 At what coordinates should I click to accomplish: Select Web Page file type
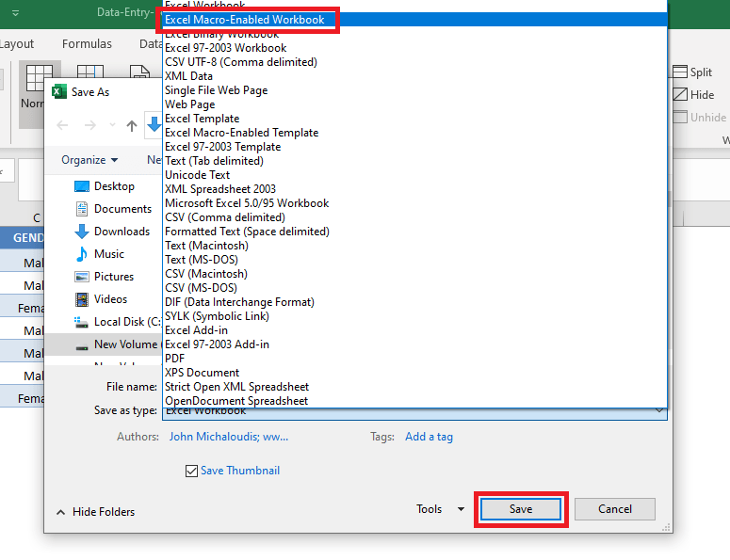(414, 104)
